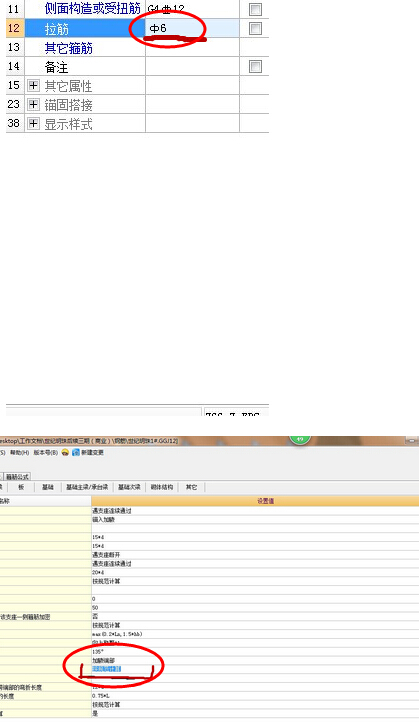Click the 新建变更 label
The height and width of the screenshot is (722, 419).
[x=92, y=453]
